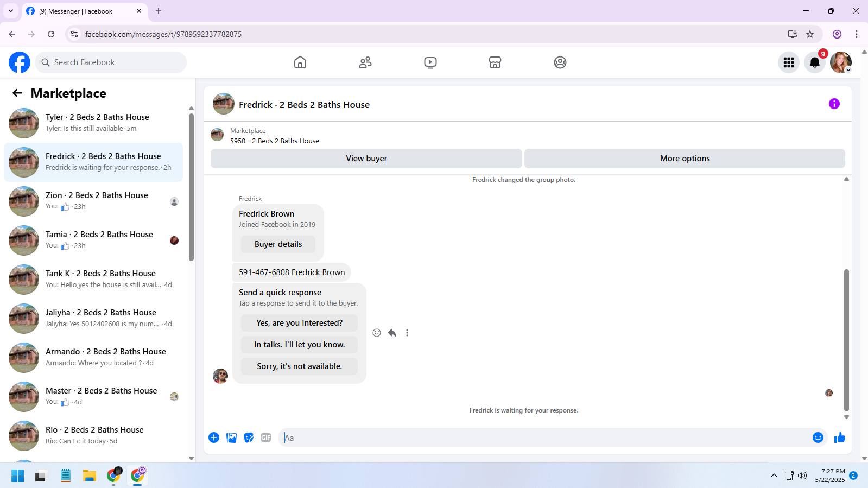The height and width of the screenshot is (488, 868).
Task: Reply to the quick response message
Action: coord(392,333)
